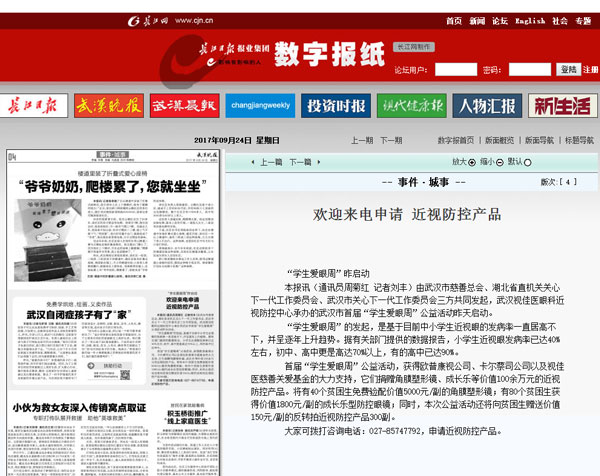Image resolution: width=600 pixels, height=476 pixels.
Task: Open 社会 in top navigation
Action: tap(560, 21)
